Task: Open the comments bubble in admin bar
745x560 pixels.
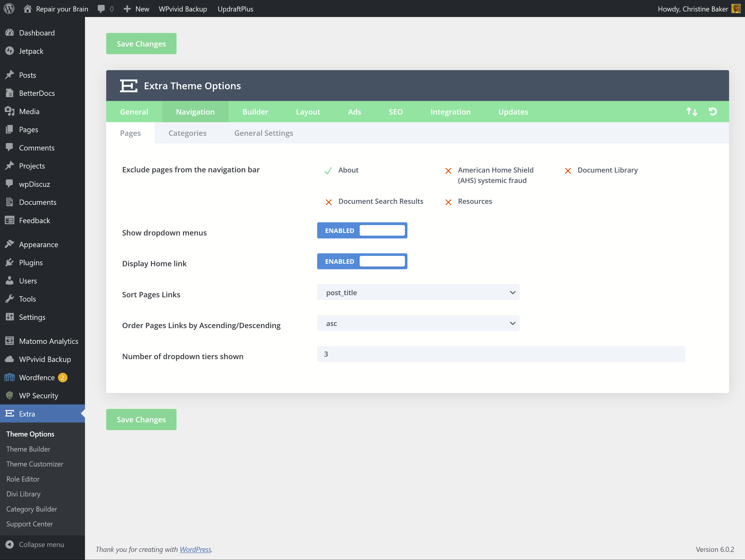Action: click(x=101, y=9)
